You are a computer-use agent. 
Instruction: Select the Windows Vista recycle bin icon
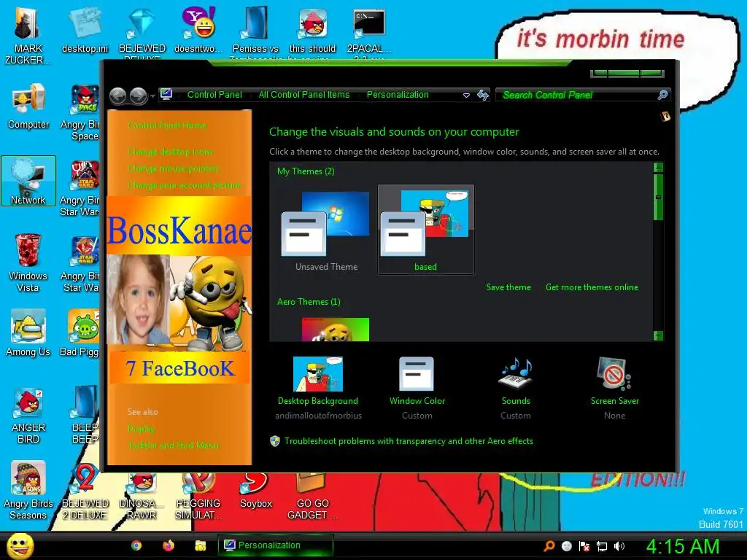point(28,262)
